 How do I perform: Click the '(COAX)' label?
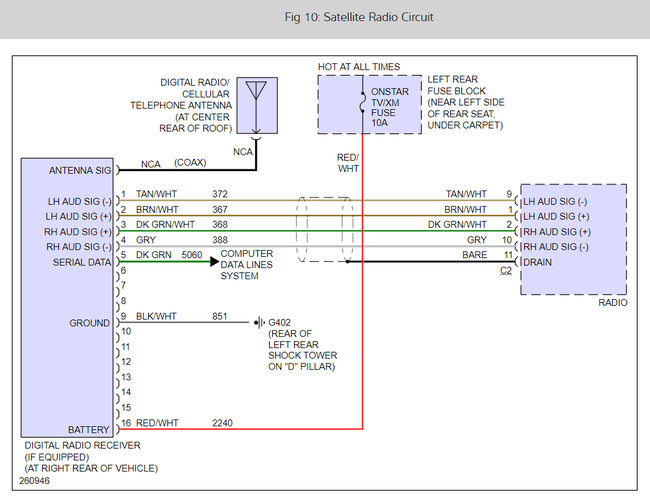point(190,162)
